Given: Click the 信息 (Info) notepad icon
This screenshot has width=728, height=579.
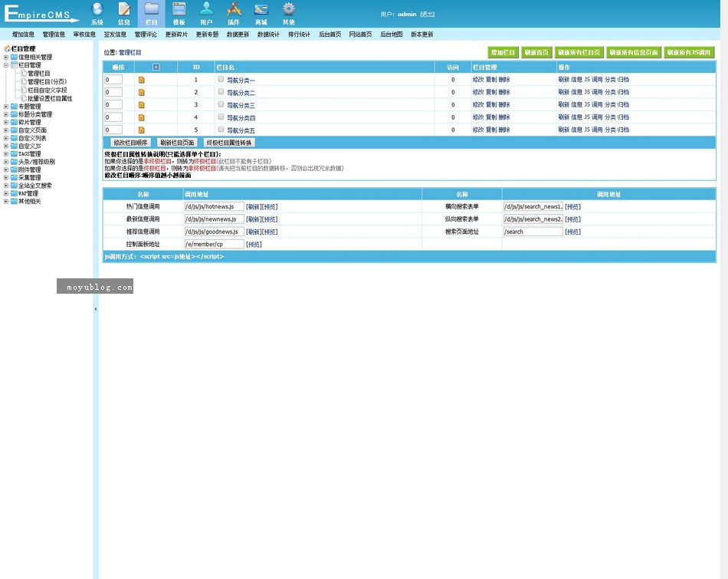Looking at the screenshot, I should (124, 13).
